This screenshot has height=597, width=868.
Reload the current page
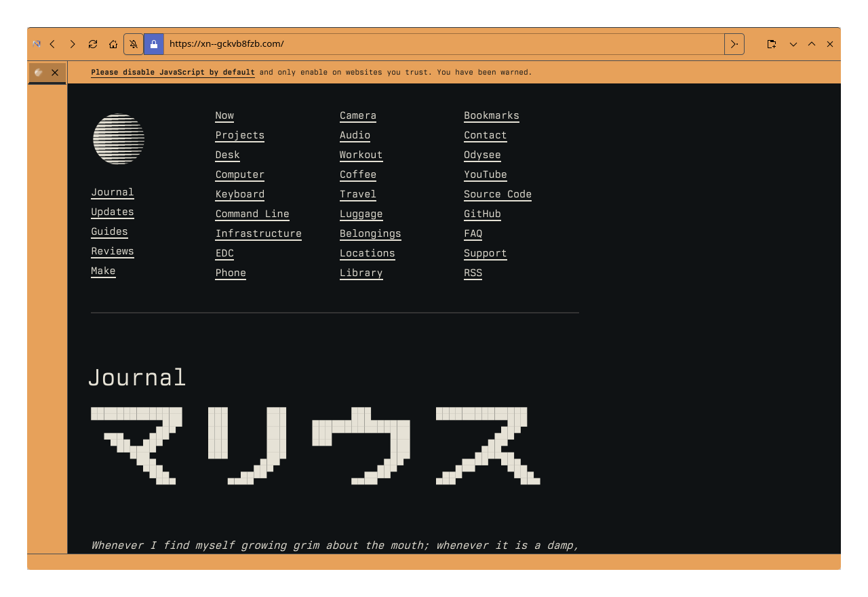[x=93, y=44]
